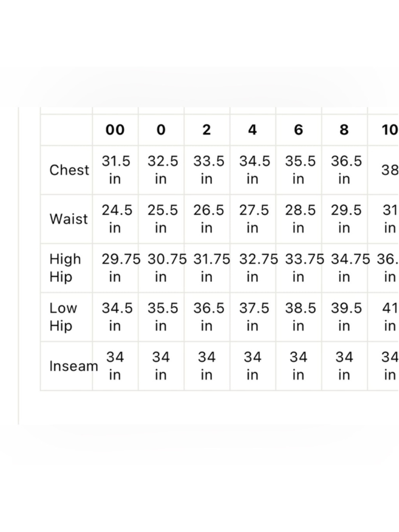This screenshot has height=532, width=399.
Task: Select the size 10 column header
Action: [x=389, y=130]
